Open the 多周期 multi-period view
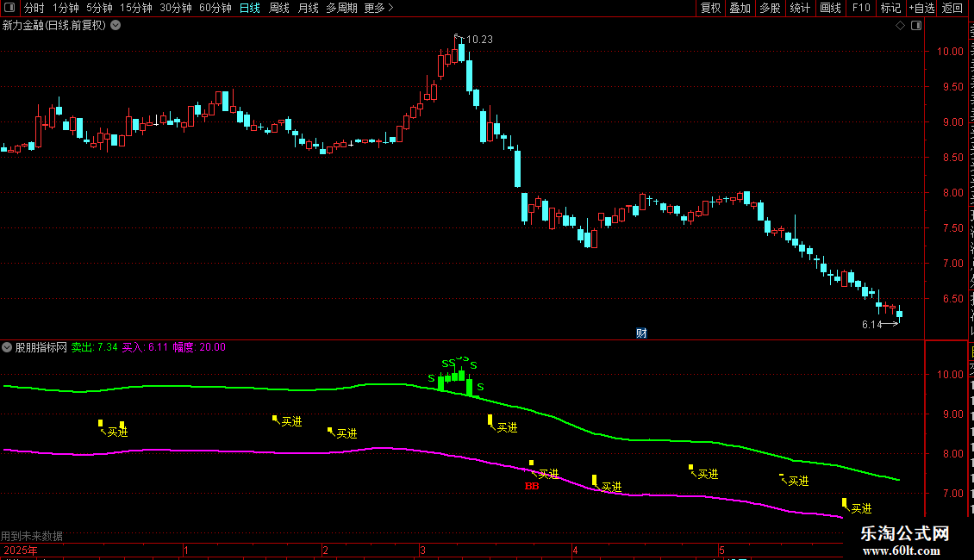The width and height of the screenshot is (974, 560). [x=341, y=8]
